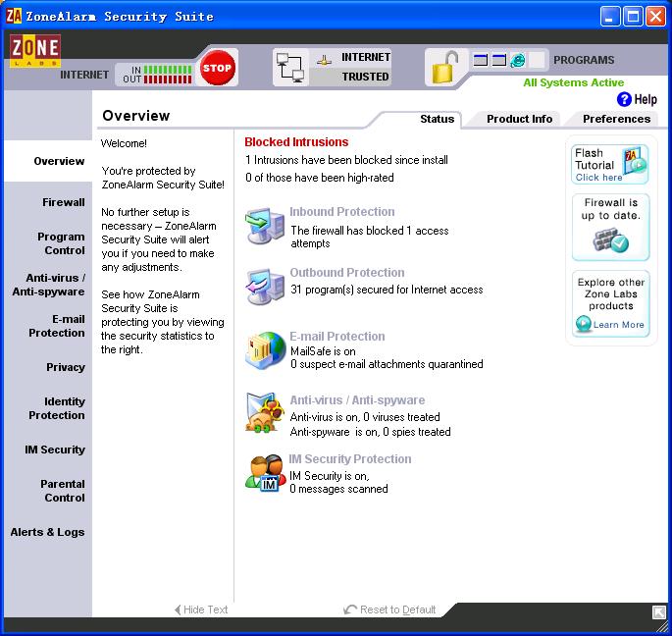Open E-mail Protection sidebar panel

[x=56, y=326]
